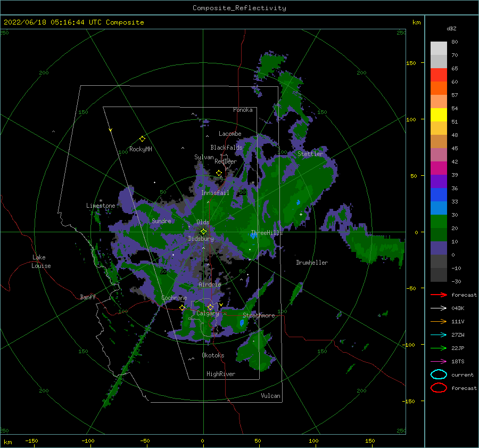The height and width of the screenshot is (448, 479).
Task: Click the cyan current ellipse icon
Action: click(439, 374)
